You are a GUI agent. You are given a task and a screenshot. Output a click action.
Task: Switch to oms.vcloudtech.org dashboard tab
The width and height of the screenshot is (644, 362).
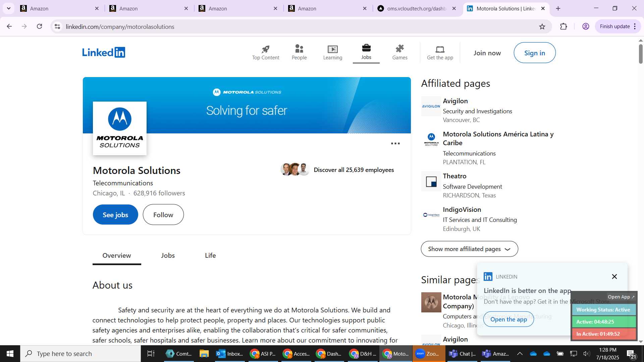[416, 8]
